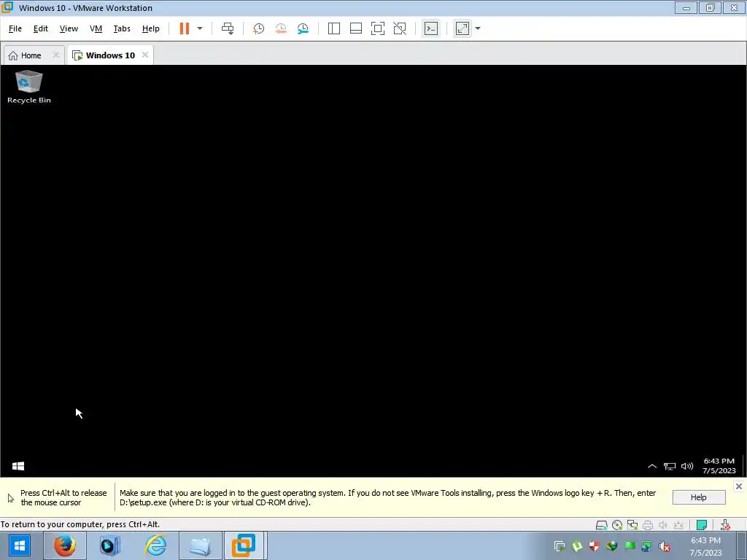Open the uTorrent host tray icon
Image resolution: width=747 pixels, height=560 pixels.
tap(577, 546)
